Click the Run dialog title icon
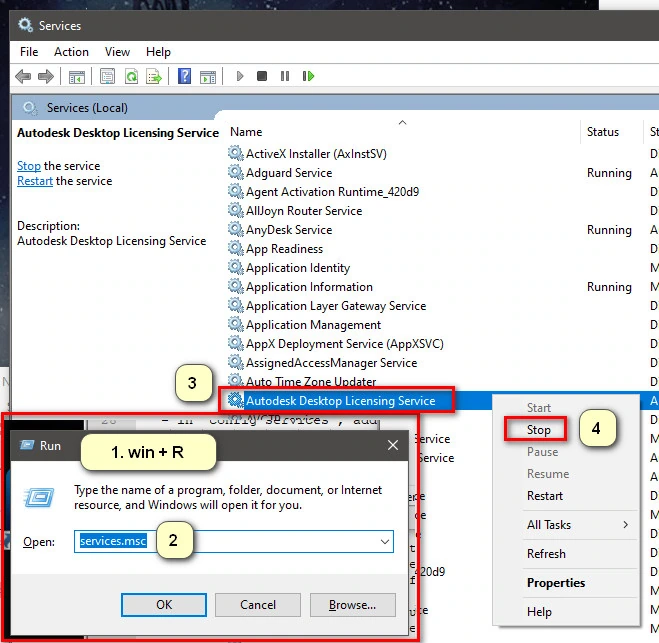Viewport: 659px width, 643px height. pos(27,445)
